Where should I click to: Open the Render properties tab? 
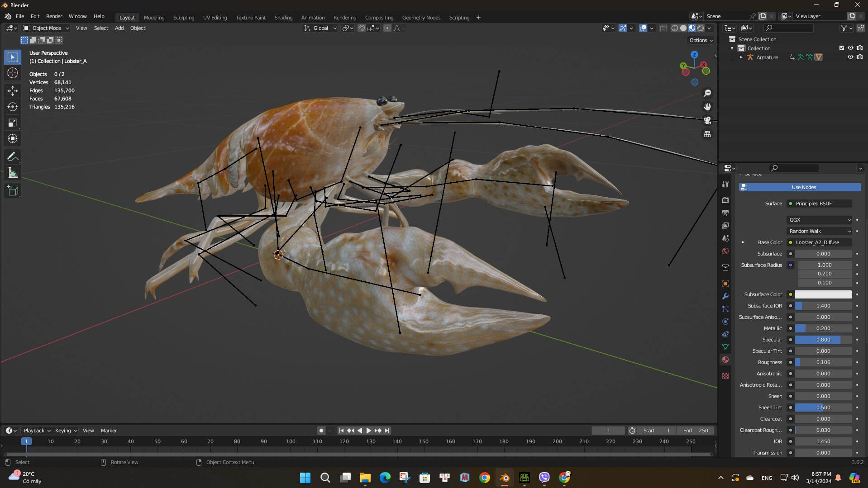(x=725, y=200)
